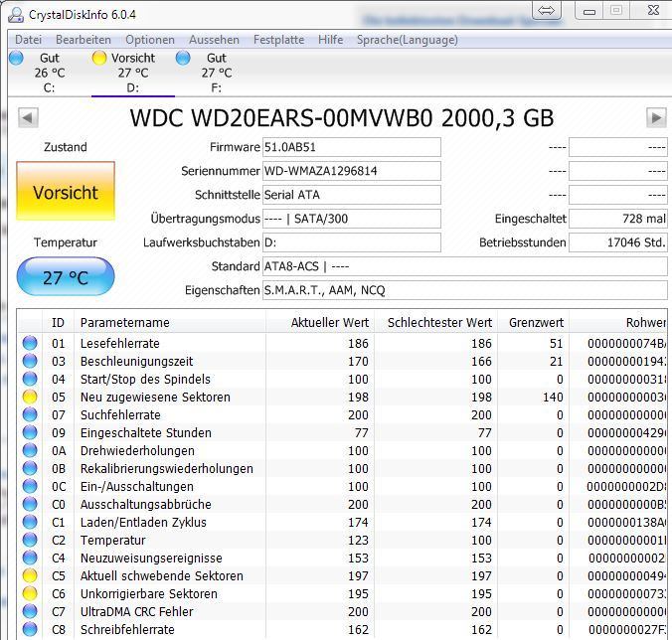Select the Neu zugewiesene Sektoren parameter name

tap(155, 398)
